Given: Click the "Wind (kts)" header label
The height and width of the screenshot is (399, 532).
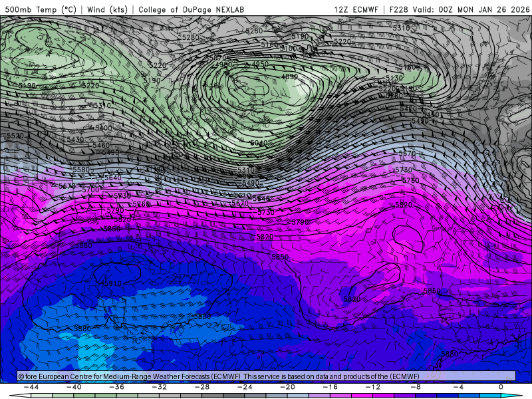Looking at the screenshot, I should (107, 9).
